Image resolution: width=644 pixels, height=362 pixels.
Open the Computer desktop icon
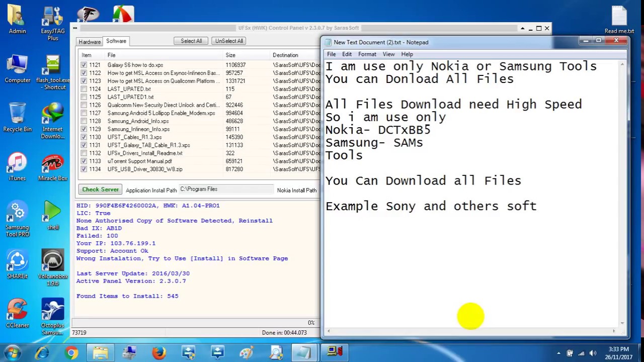pyautogui.click(x=18, y=69)
